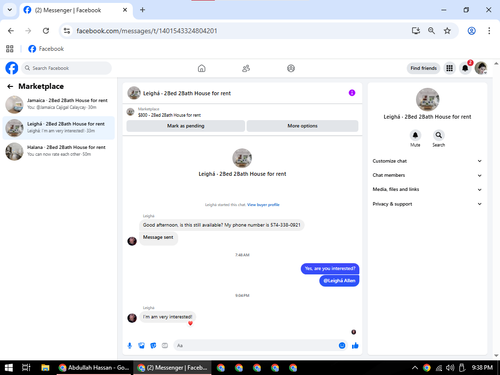
Task: Open the Friends icon in top navigation
Action: click(246, 68)
